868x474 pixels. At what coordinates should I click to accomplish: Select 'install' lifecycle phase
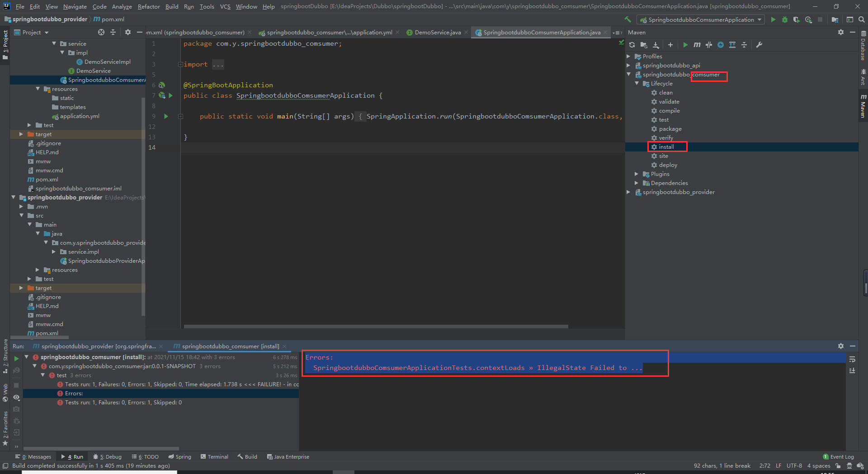pyautogui.click(x=666, y=147)
